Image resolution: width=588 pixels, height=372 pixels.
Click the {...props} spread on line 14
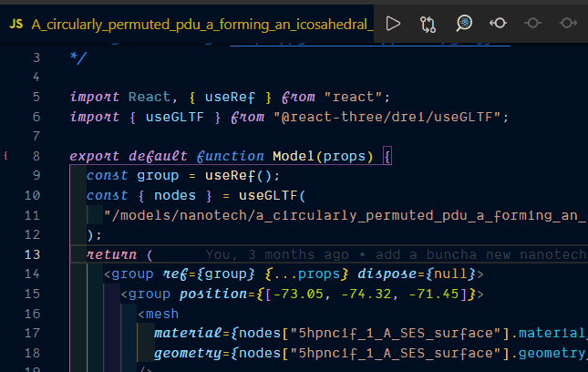tap(306, 274)
